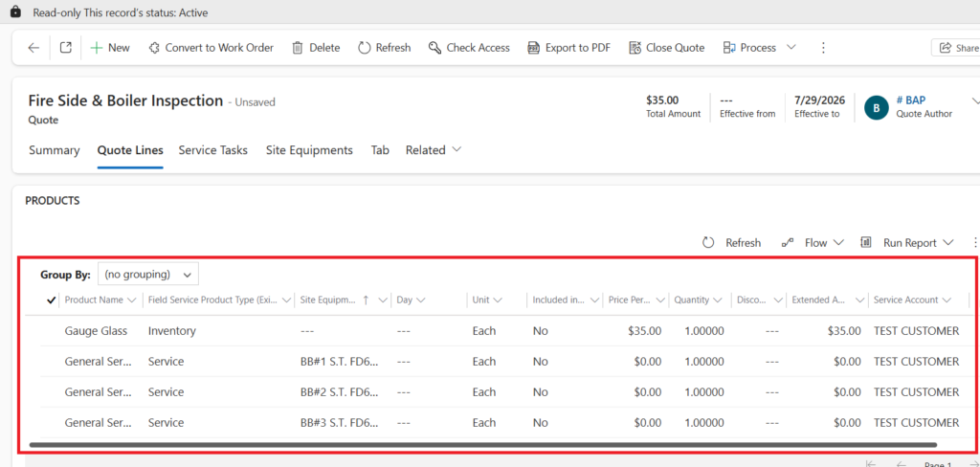Image resolution: width=980 pixels, height=467 pixels.
Task: Open the Run Report dropdown
Action: pyautogui.click(x=907, y=242)
